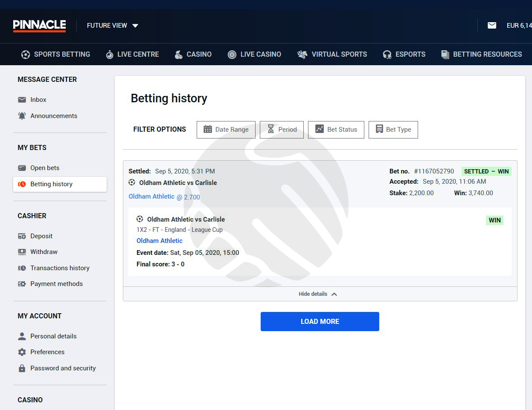
Task: Click the Betting Resources book icon
Action: [x=445, y=55]
